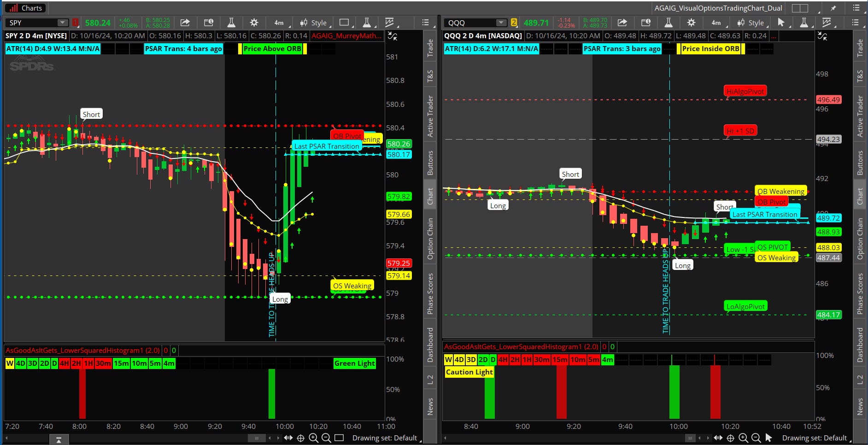
Task: Open top-right main list menu
Action: 856,8
